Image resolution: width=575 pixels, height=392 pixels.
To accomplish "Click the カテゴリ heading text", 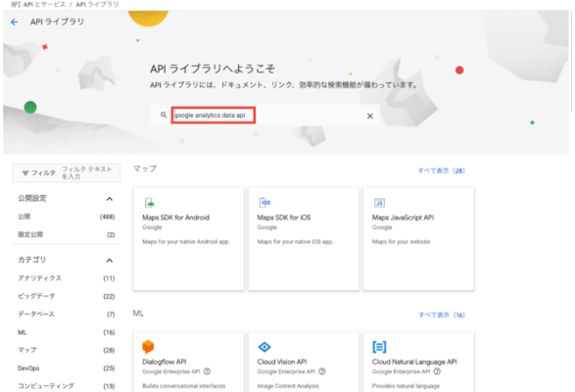I will coord(32,260).
